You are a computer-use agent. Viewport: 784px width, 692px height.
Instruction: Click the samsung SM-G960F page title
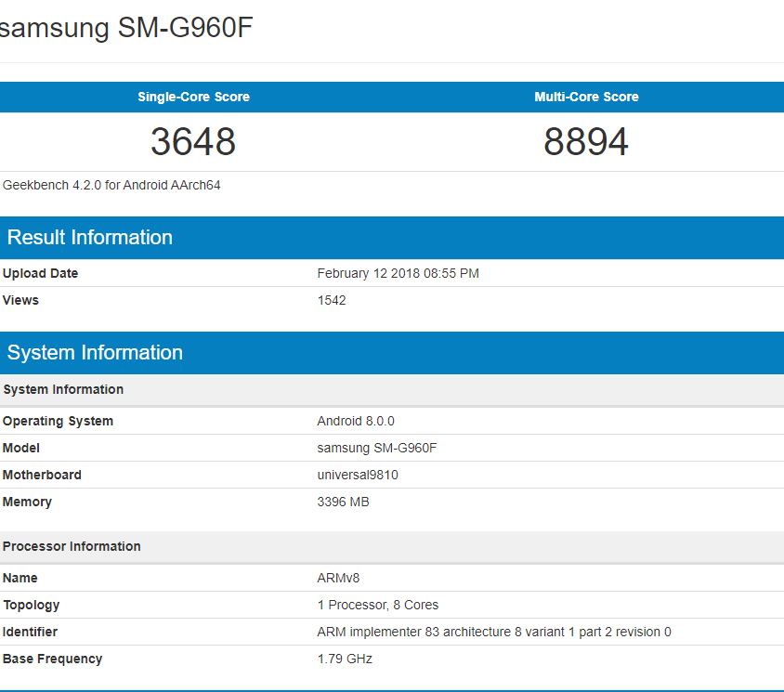click(x=130, y=28)
